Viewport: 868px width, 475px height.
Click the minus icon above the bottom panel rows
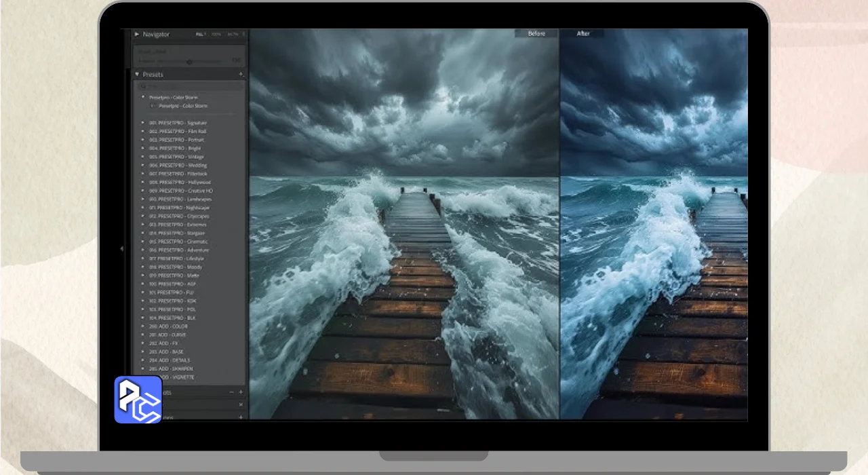pos(231,392)
